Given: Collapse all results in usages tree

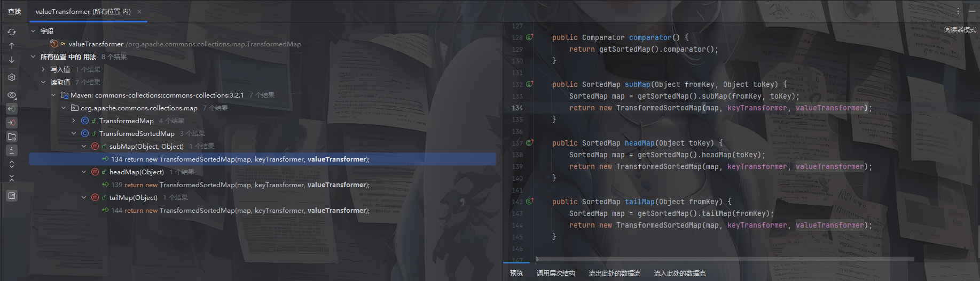Looking at the screenshot, I should 12,178.
